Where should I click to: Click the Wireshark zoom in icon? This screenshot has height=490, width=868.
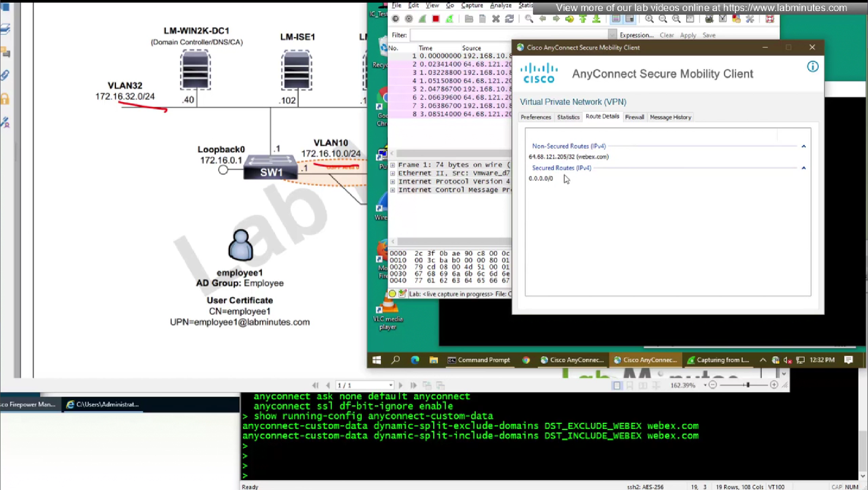coord(649,19)
